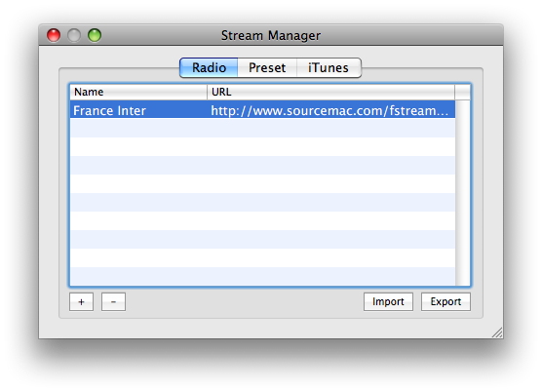This screenshot has width=542, height=392.
Task: Click the vertical scrollbar track of list
Action: (x=463, y=193)
